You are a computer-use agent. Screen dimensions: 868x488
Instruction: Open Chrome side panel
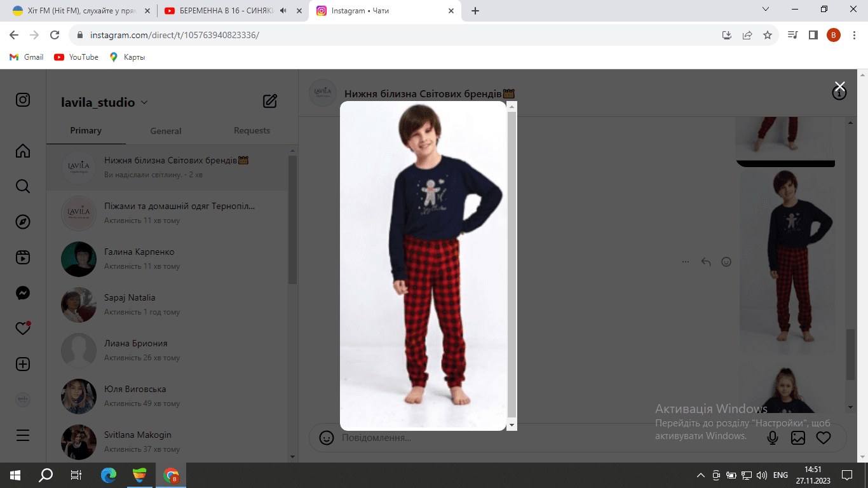[813, 35]
